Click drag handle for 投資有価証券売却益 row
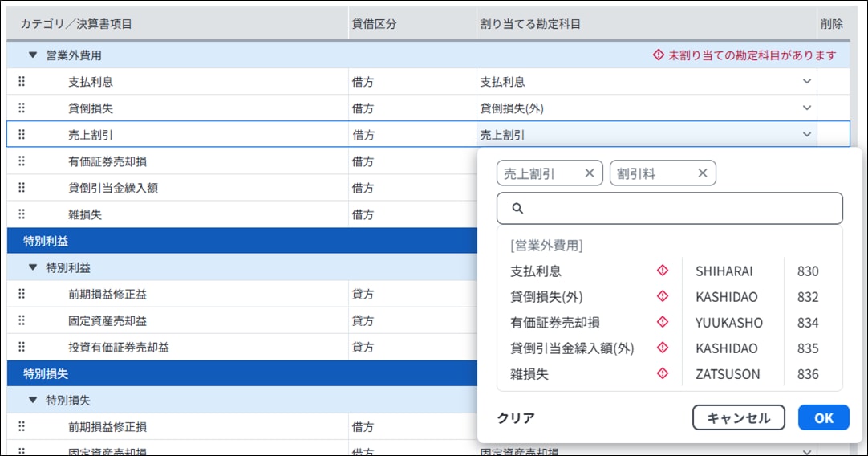868x456 pixels. click(x=22, y=347)
